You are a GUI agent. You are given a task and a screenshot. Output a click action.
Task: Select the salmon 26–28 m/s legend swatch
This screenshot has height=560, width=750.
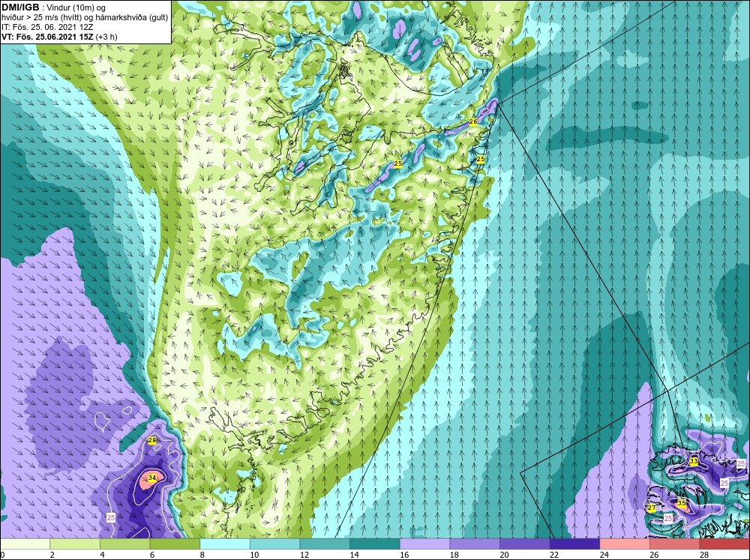[674, 544]
